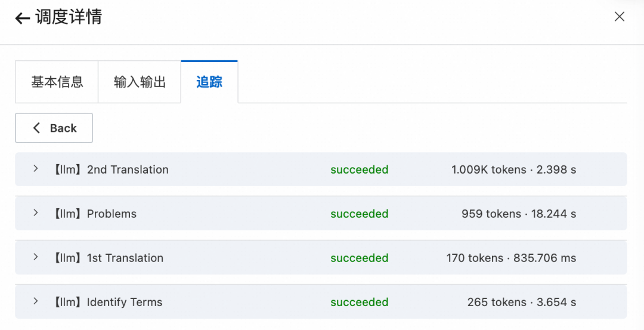The width and height of the screenshot is (644, 330).
Task: Click the 【llm】1st Translation label
Action: (107, 258)
